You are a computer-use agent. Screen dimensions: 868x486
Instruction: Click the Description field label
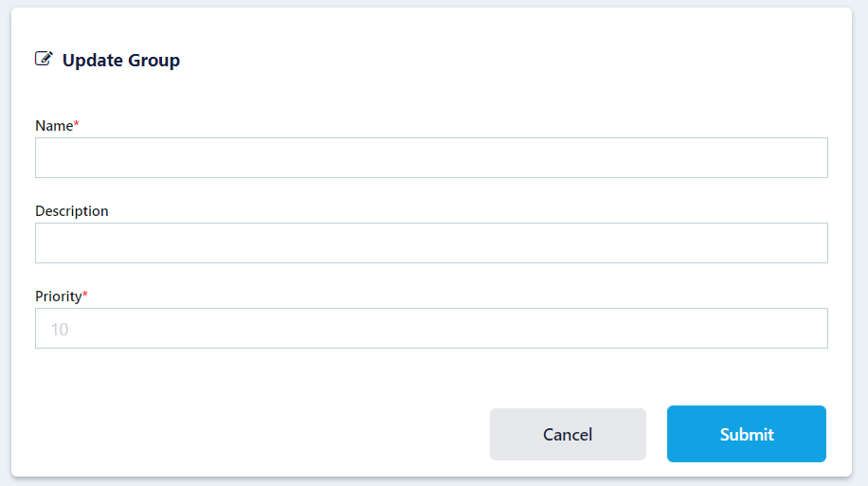tap(72, 211)
